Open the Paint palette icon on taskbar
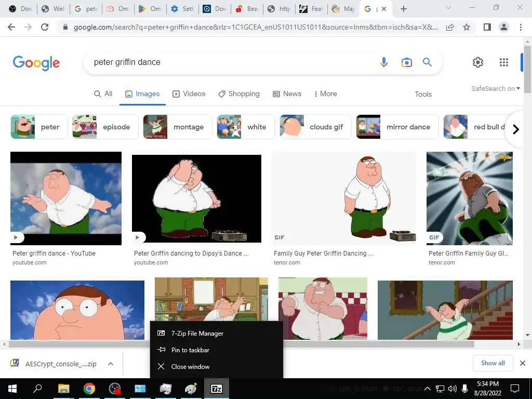This screenshot has width=532, height=399. coord(191,389)
